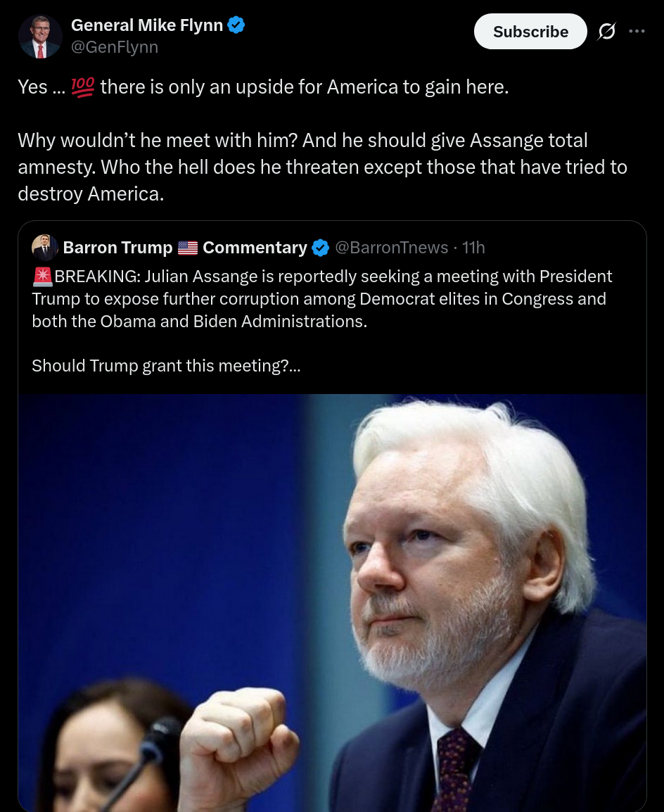Open the Julian Assange photo in quoted post
The height and width of the screenshot is (812, 664).
(332, 602)
